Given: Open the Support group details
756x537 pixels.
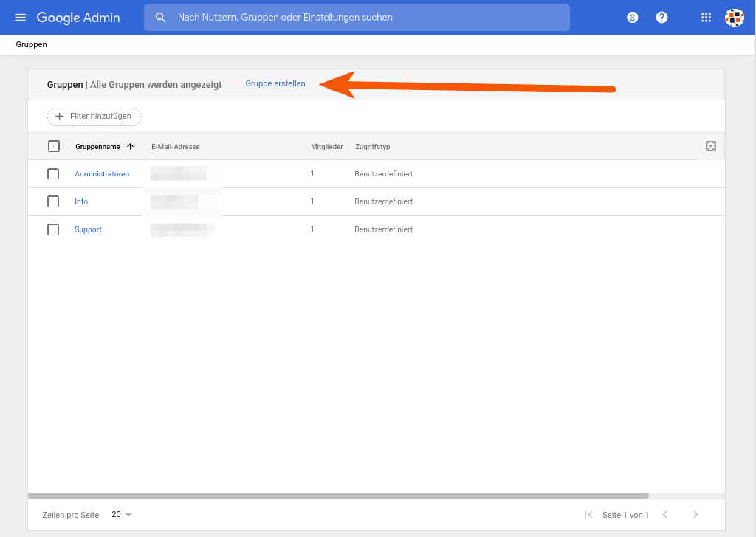Looking at the screenshot, I should [88, 229].
